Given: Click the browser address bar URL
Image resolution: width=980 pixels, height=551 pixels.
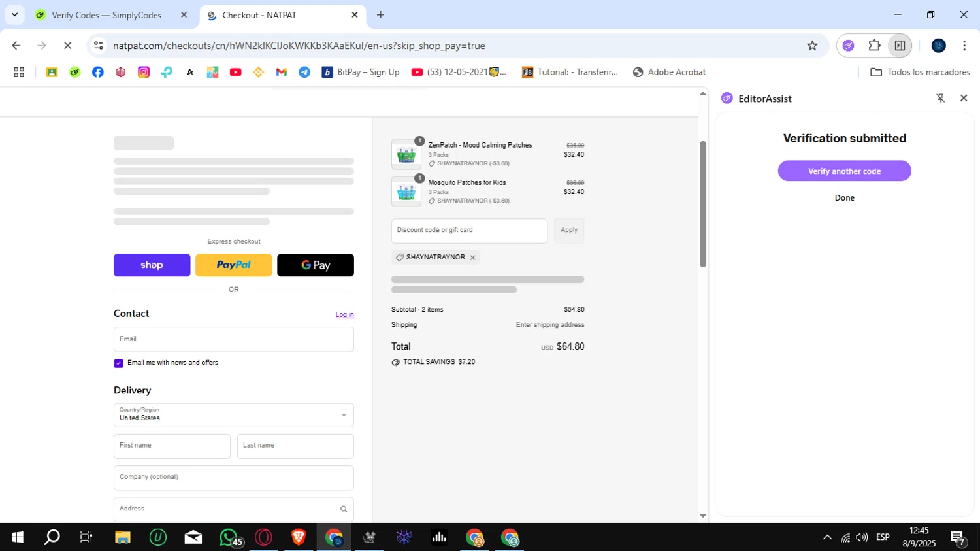Looking at the screenshot, I should point(299,46).
